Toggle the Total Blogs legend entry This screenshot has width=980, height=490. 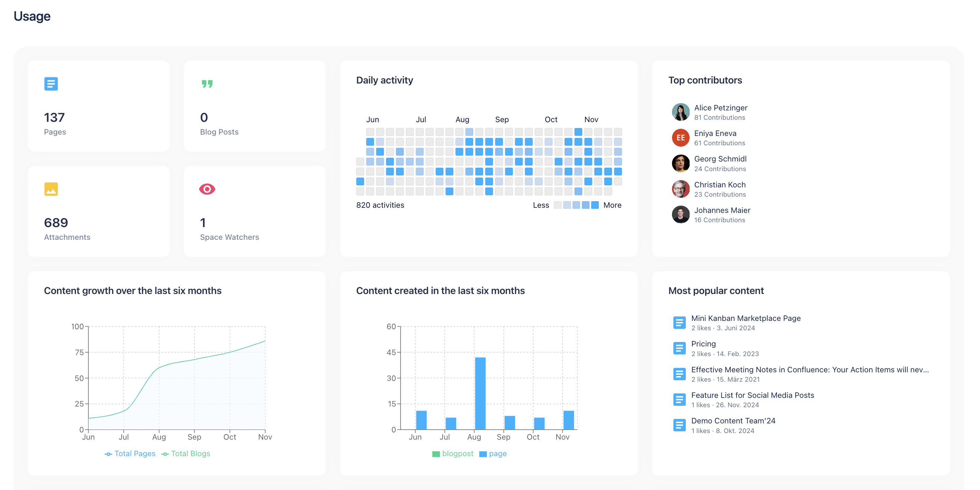click(x=186, y=453)
